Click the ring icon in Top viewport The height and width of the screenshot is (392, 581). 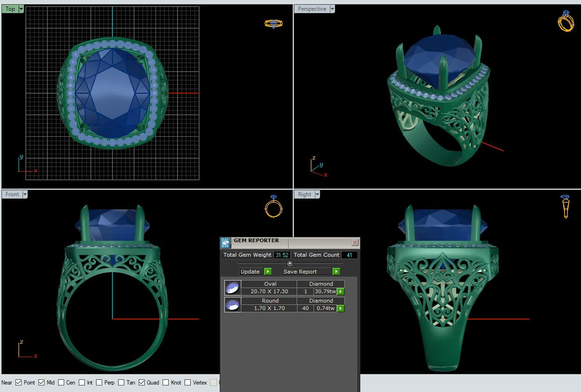click(273, 23)
